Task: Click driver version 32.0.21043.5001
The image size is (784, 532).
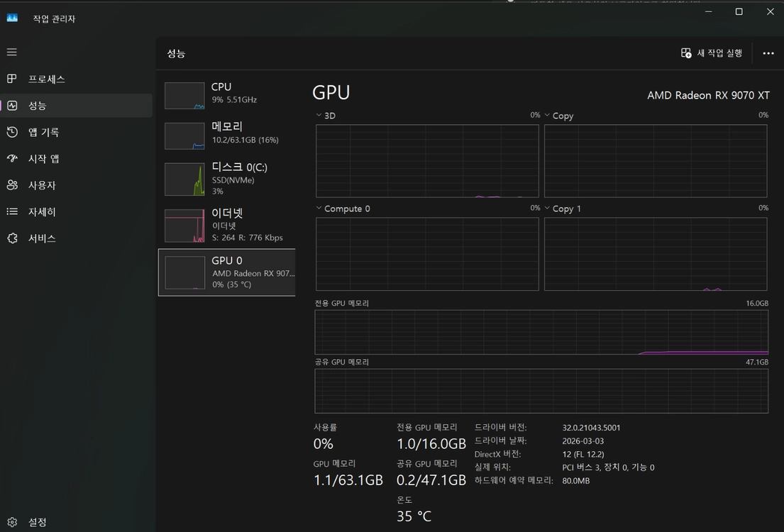Action: [x=591, y=428]
